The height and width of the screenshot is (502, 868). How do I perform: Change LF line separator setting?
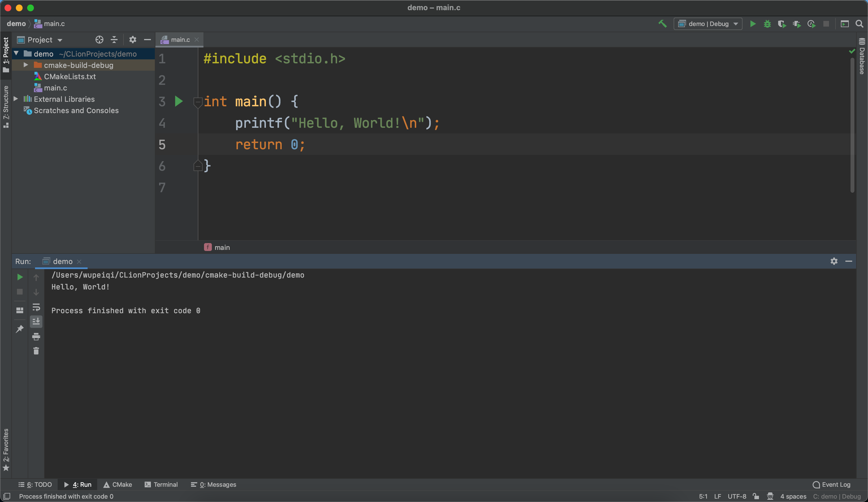[x=717, y=496]
